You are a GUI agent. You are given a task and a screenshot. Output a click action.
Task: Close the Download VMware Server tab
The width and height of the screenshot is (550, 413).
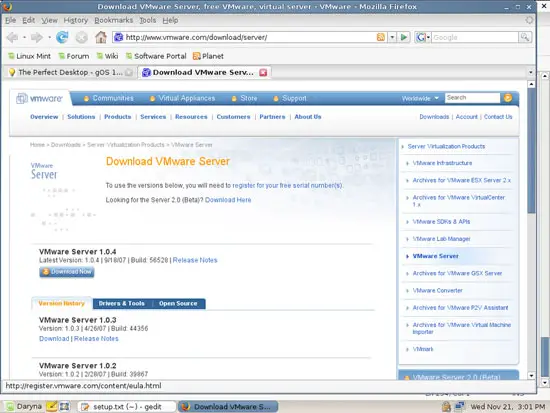pos(263,73)
